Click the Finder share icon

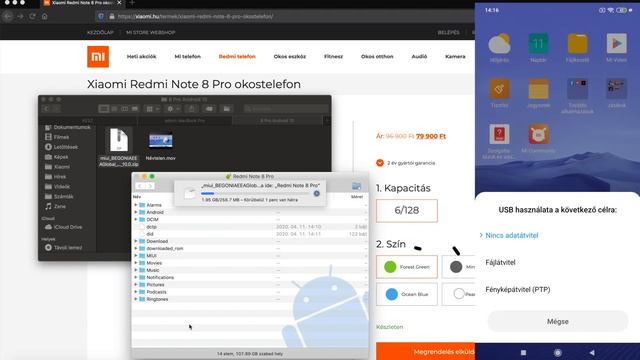pyautogui.click(x=191, y=109)
